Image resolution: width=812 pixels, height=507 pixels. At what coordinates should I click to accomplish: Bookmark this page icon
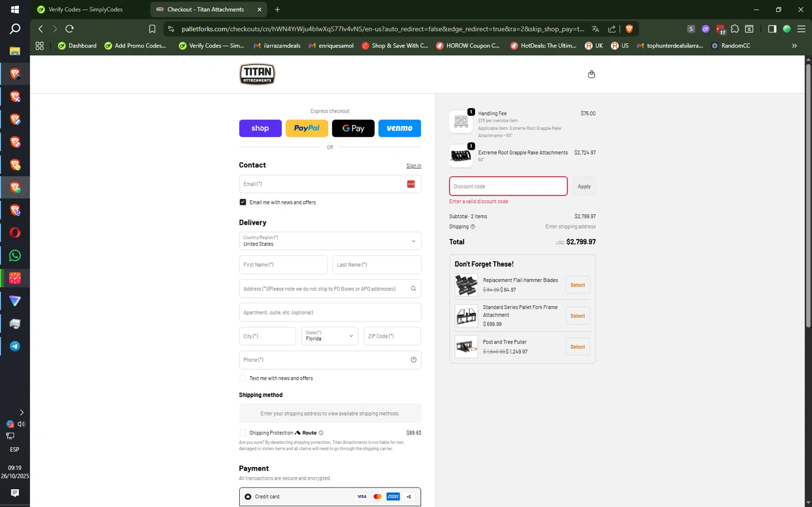152,29
